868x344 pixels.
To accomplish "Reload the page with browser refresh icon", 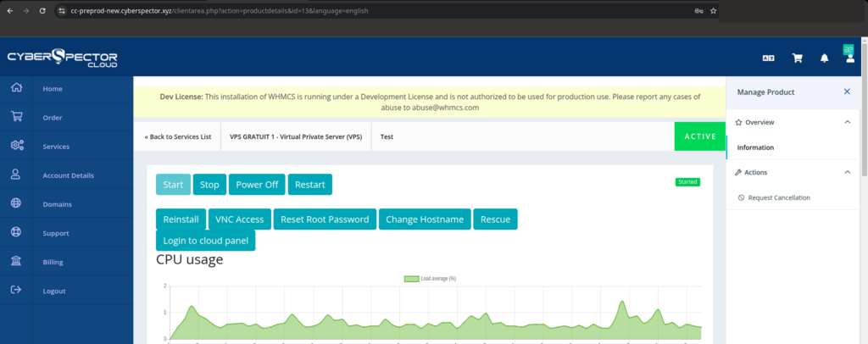I will click(42, 10).
